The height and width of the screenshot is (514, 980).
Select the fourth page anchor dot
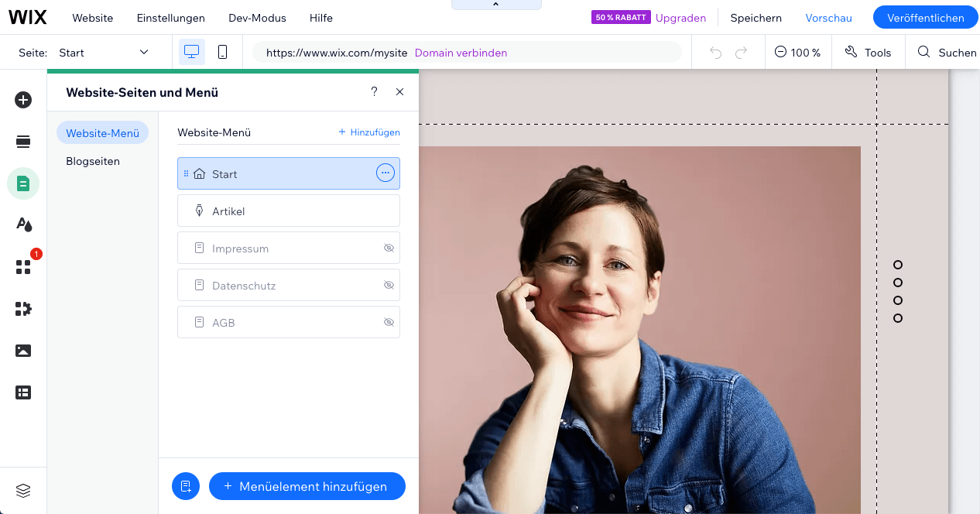point(898,318)
